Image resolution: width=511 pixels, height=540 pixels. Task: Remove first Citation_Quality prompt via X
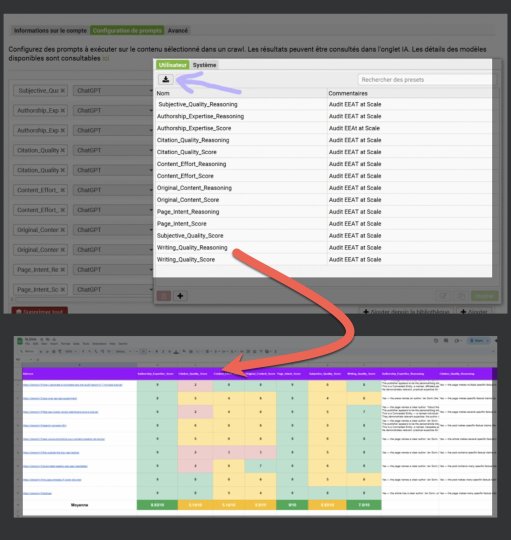click(63, 150)
